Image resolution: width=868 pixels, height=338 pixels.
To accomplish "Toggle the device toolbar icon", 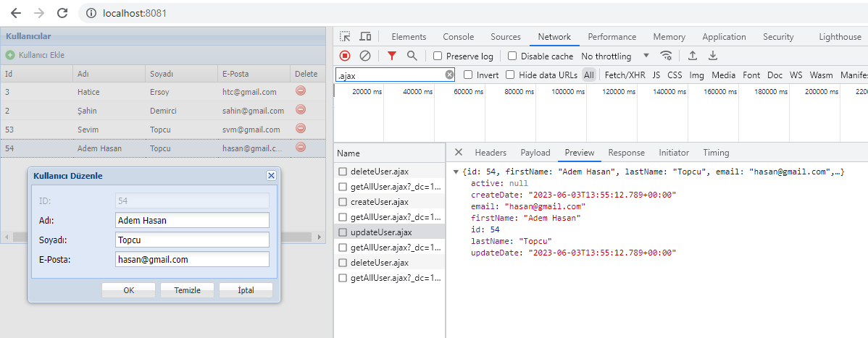I will pyautogui.click(x=365, y=36).
